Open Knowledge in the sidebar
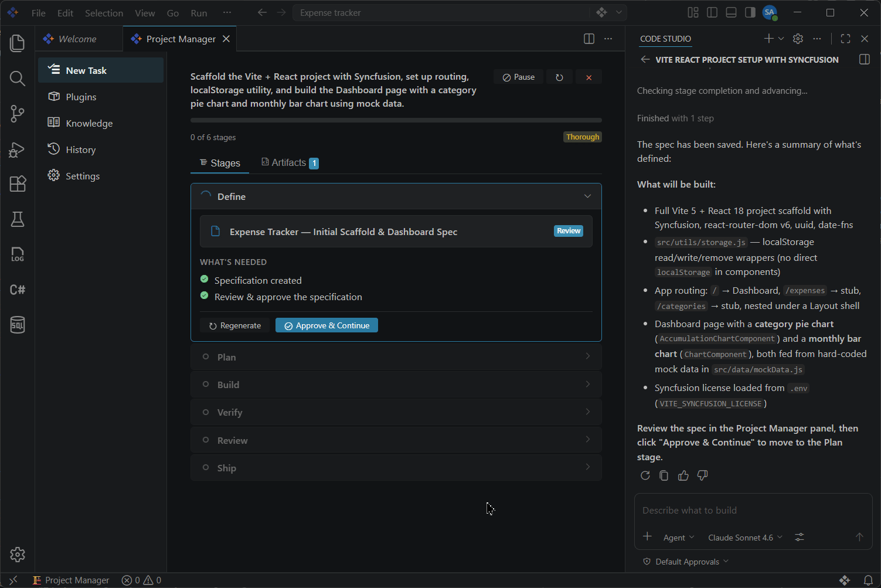Viewport: 881px width, 588px height. [101, 123]
